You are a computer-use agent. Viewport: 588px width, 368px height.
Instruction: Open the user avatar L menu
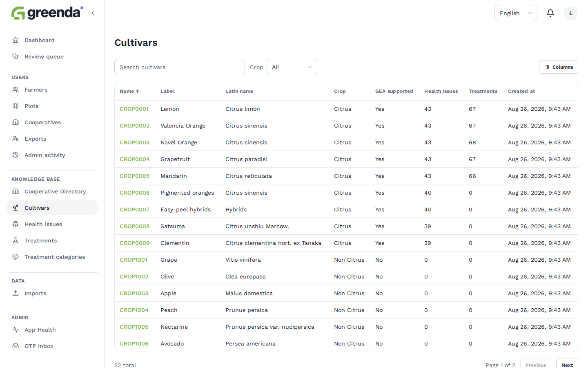point(571,13)
